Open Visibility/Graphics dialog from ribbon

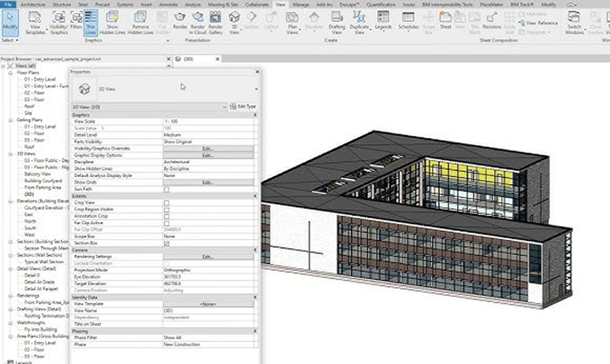click(x=59, y=23)
